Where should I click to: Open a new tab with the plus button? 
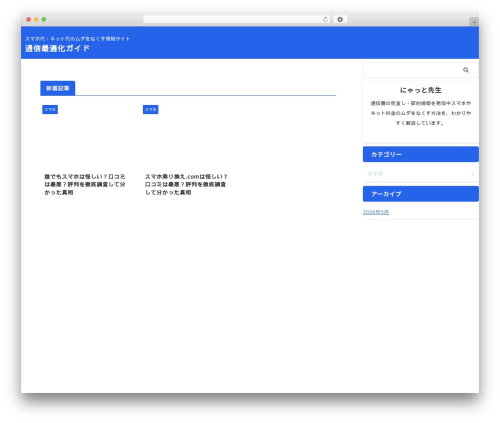(474, 22)
